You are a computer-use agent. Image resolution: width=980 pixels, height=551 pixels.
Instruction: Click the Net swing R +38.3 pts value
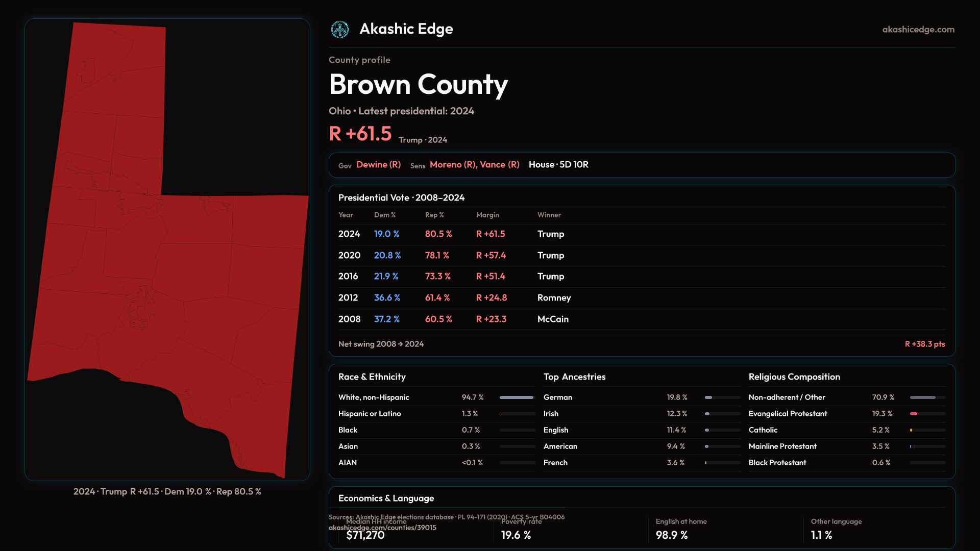(924, 344)
